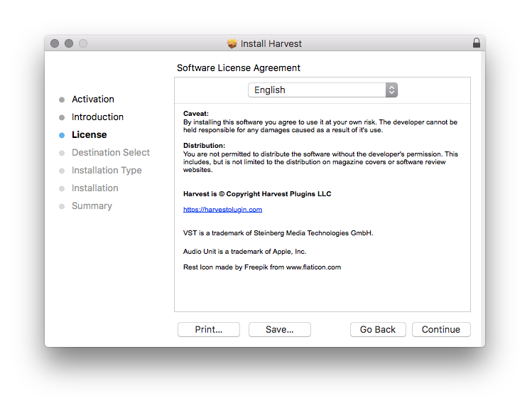Click the Distribution: heading
The image size is (532, 396).
204,145
